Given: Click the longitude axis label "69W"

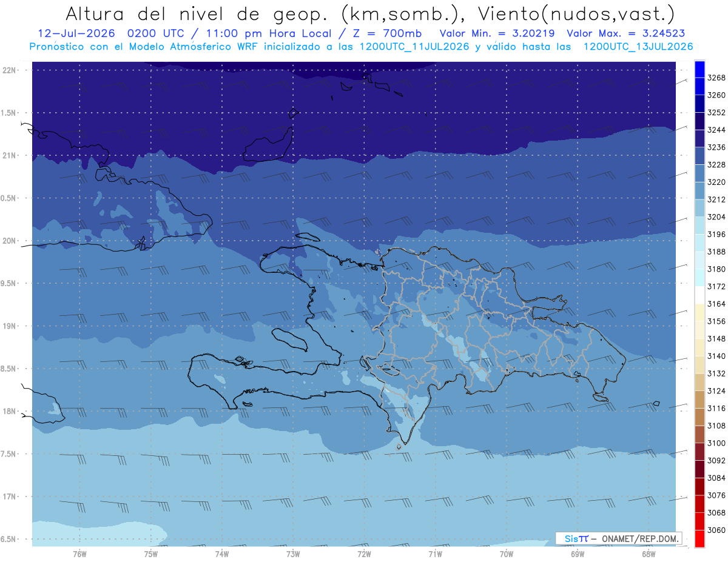Looking at the screenshot, I should [x=578, y=555].
